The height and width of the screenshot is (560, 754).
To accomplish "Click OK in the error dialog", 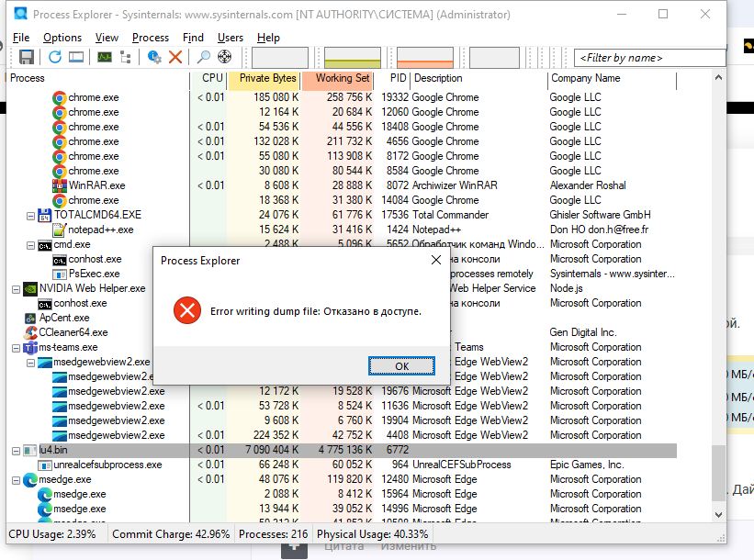I will [401, 366].
